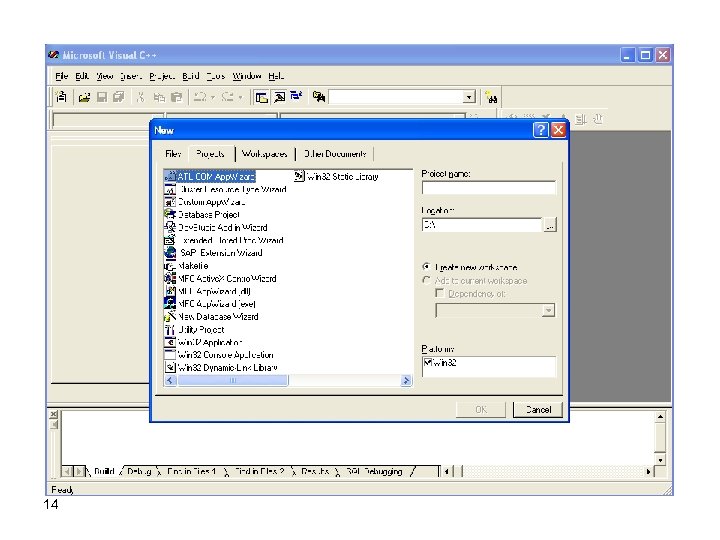Open the View menu
The image size is (720, 540).
(105, 76)
